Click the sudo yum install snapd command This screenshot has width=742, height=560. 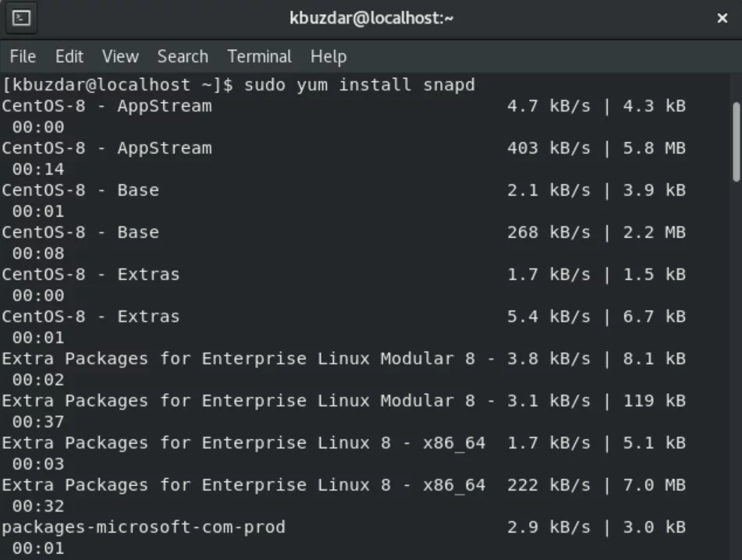(x=360, y=85)
